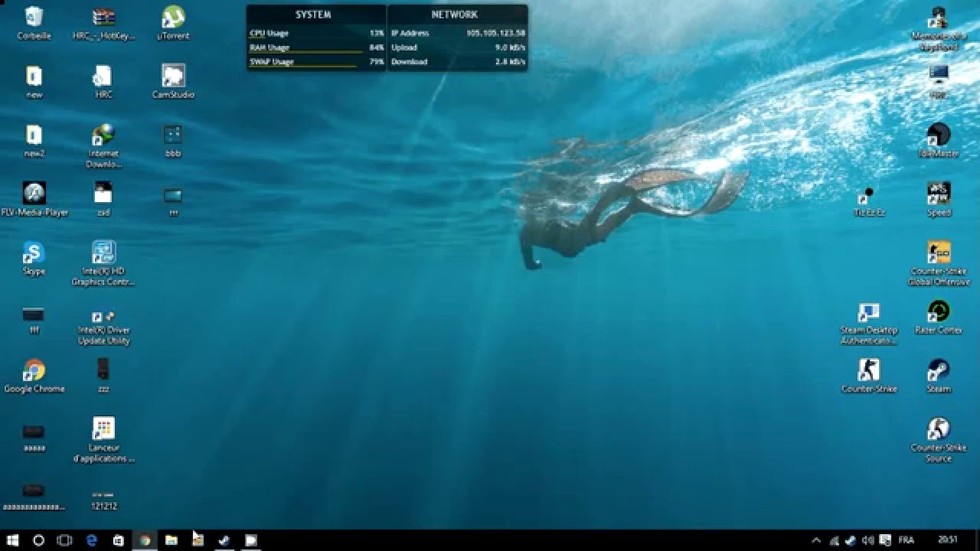This screenshot has width=980, height=551.
Task: Switch to Chrome in the taskbar
Action: (x=145, y=540)
